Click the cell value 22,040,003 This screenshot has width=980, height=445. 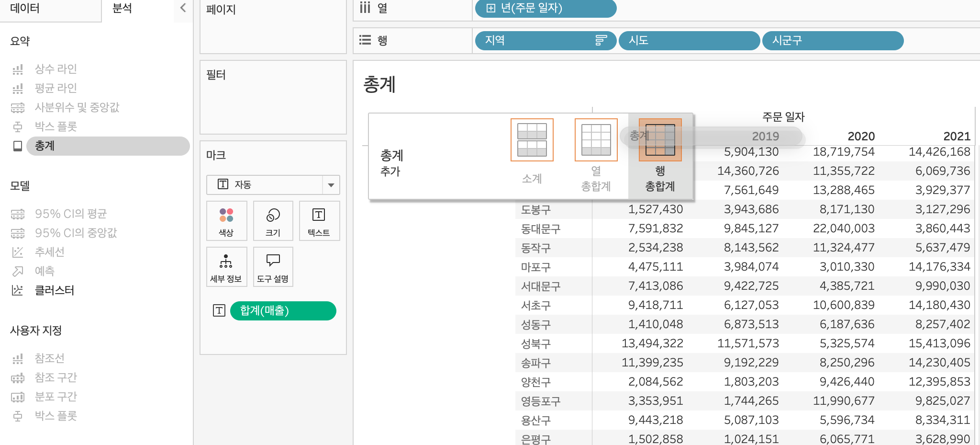(x=844, y=228)
